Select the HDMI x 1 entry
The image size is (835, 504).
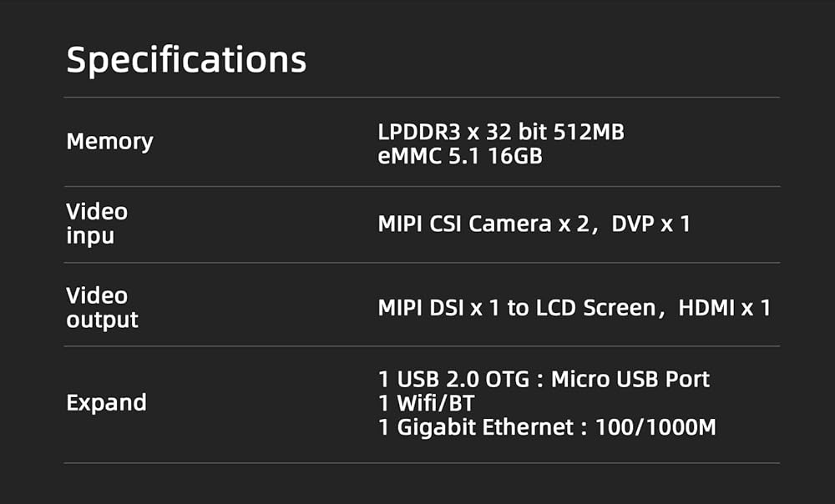[x=724, y=308]
